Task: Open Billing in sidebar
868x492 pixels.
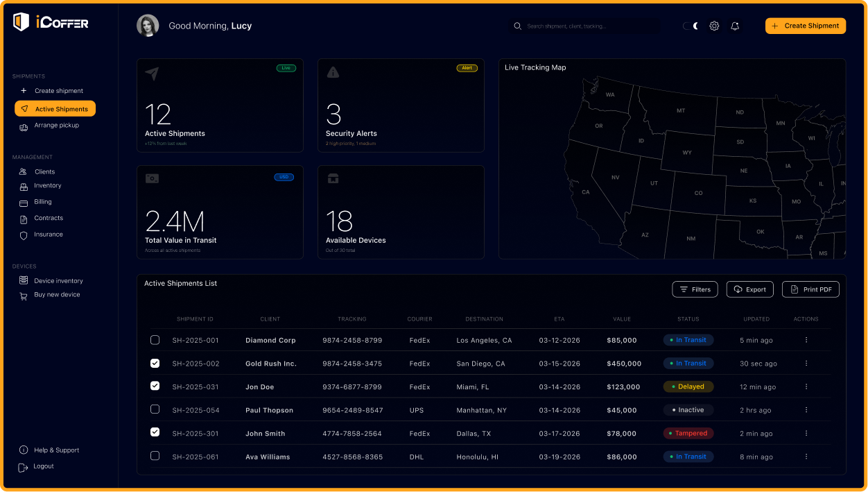Action: (x=36, y=202)
